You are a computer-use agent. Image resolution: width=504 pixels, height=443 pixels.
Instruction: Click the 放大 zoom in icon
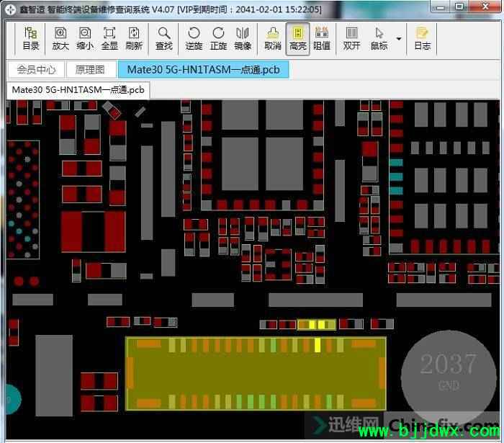60,39
